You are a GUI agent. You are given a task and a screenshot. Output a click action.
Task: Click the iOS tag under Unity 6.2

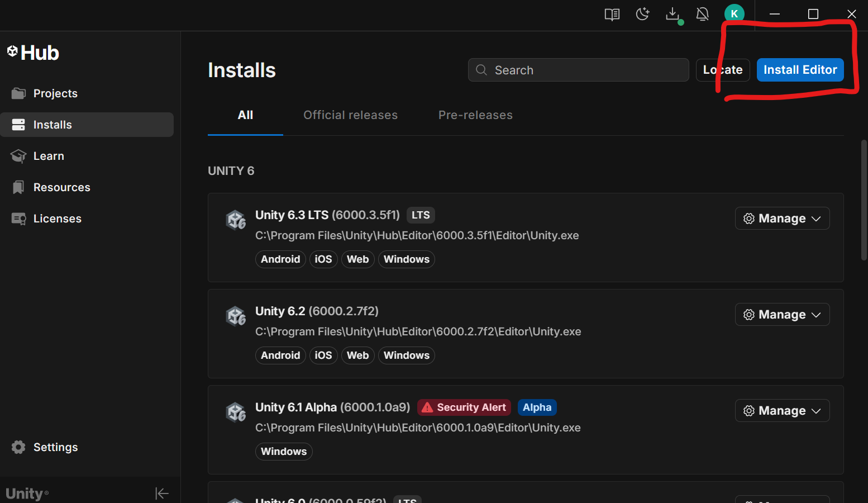(x=323, y=355)
